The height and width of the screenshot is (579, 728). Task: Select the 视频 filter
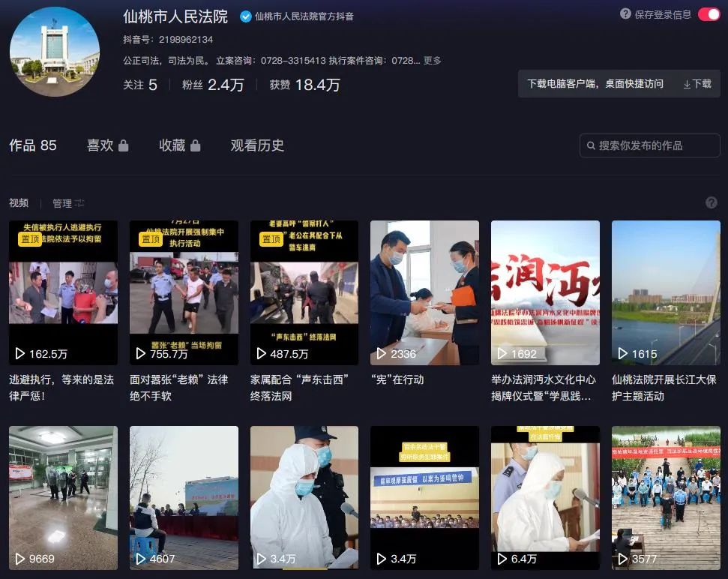click(x=19, y=203)
